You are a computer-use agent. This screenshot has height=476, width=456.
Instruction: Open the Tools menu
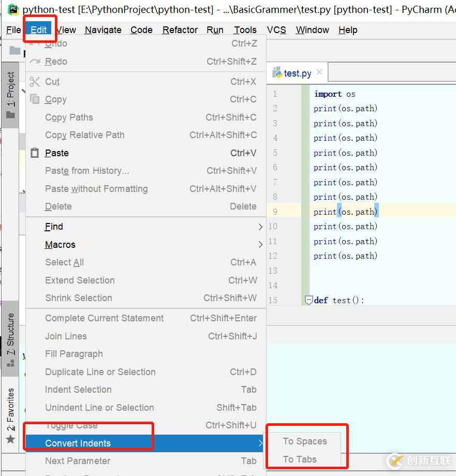click(x=245, y=30)
